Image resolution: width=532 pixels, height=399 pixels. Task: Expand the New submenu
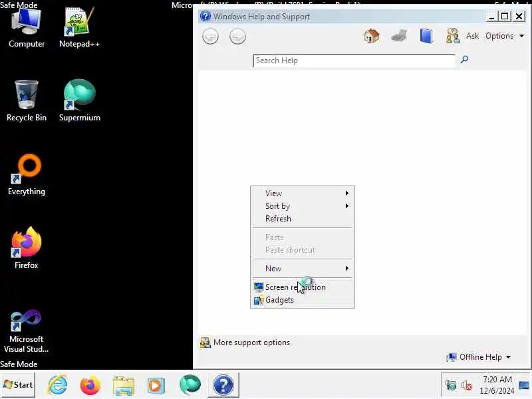point(302,269)
